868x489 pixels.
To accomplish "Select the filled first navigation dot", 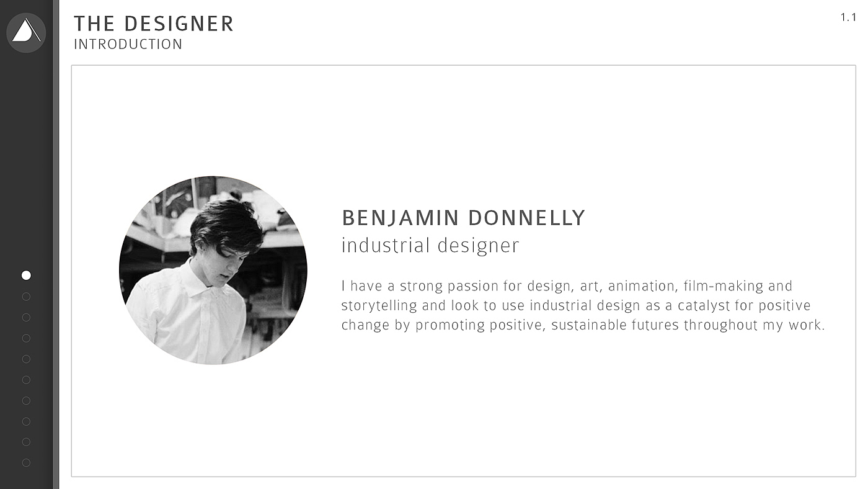I will (26, 275).
